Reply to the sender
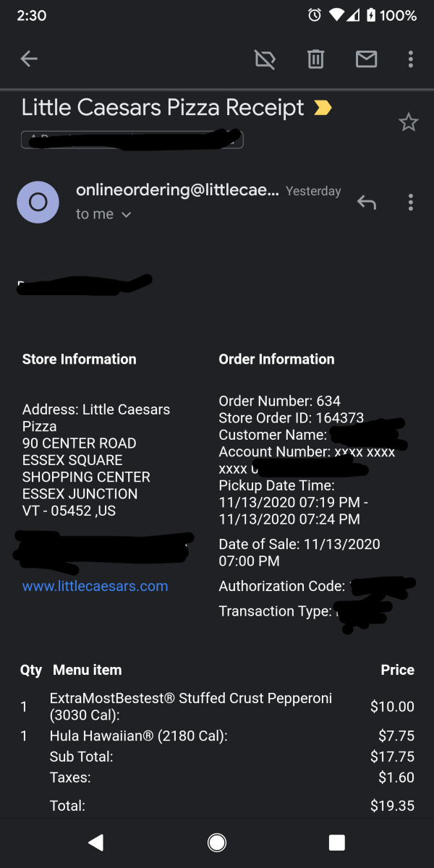The width and height of the screenshot is (434, 868). coord(367,203)
